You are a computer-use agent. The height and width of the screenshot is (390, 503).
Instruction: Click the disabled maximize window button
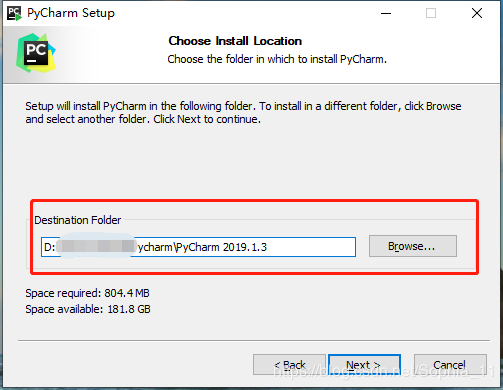pyautogui.click(x=431, y=13)
